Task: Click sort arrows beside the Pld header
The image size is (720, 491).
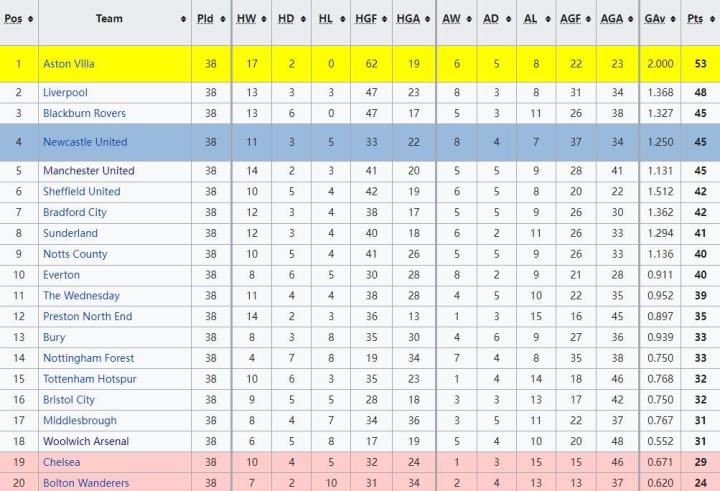Action: [x=222, y=19]
